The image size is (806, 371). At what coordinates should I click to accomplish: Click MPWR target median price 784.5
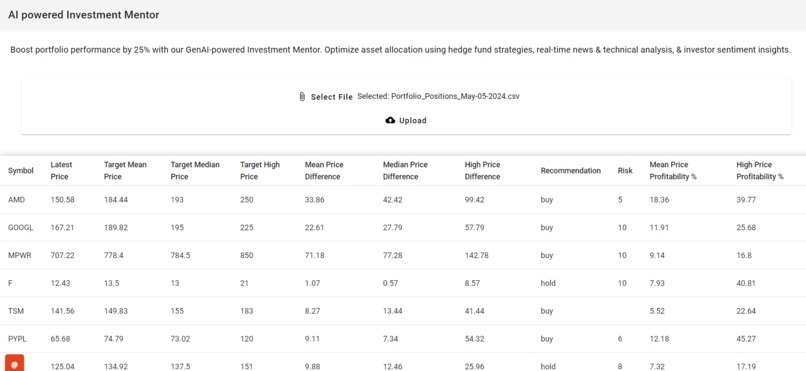[180, 255]
